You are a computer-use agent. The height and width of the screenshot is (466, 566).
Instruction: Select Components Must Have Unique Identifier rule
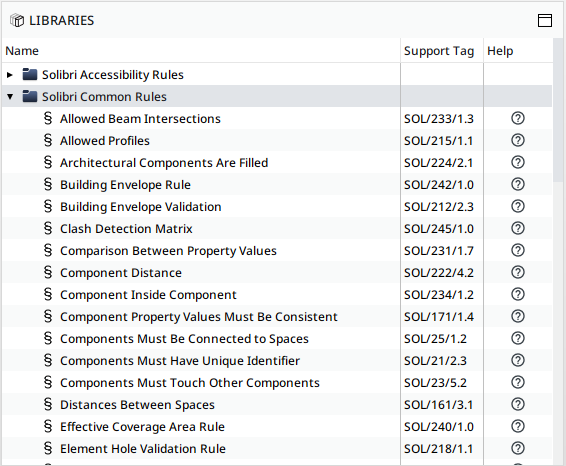pos(180,361)
